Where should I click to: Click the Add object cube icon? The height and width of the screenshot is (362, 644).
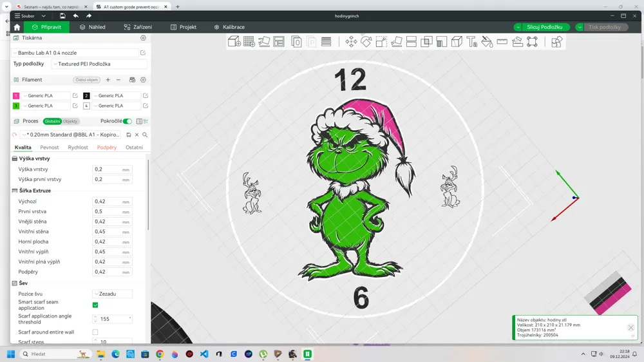(x=234, y=41)
